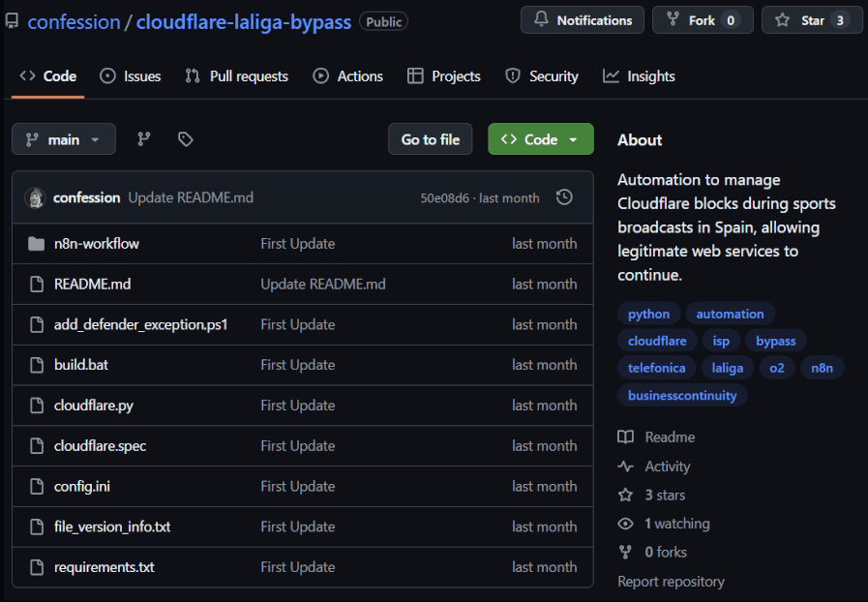The width and height of the screenshot is (868, 602).
Task: Select the laliga topic tag
Action: click(728, 369)
